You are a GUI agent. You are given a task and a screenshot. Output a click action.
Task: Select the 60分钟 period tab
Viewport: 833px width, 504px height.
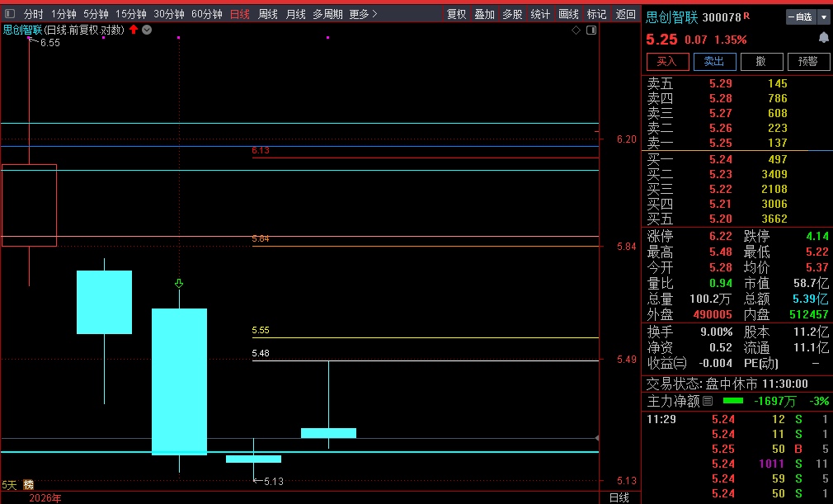[x=207, y=14]
